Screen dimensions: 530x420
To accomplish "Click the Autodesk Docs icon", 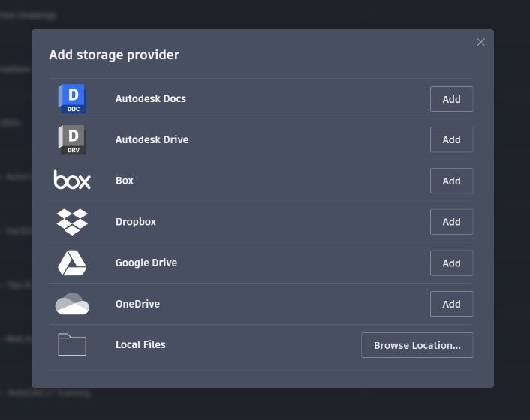I will click(72, 99).
